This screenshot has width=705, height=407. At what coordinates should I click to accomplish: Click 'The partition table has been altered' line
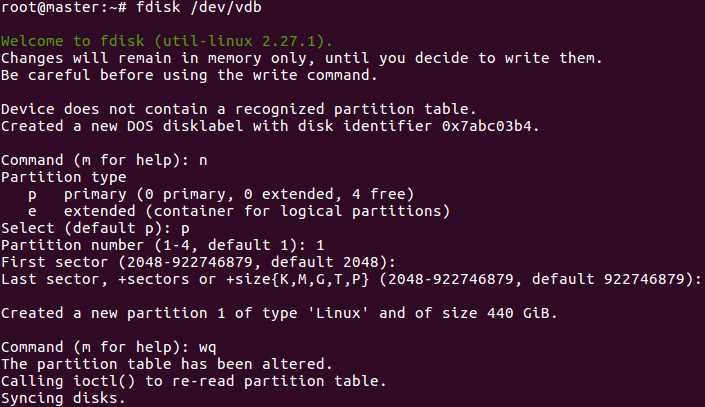coord(167,364)
